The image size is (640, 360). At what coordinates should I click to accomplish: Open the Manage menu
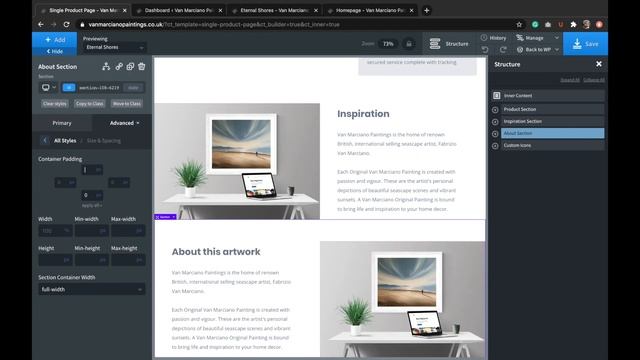click(x=538, y=38)
